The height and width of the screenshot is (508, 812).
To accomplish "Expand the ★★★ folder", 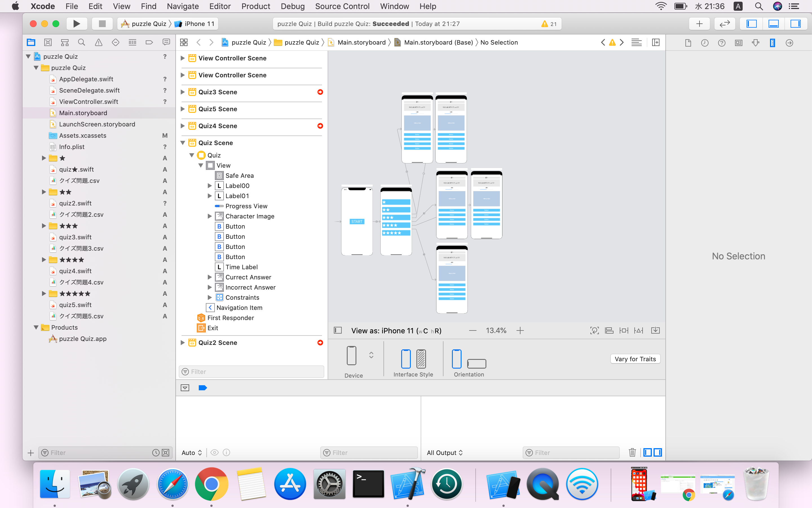I will click(x=44, y=226).
